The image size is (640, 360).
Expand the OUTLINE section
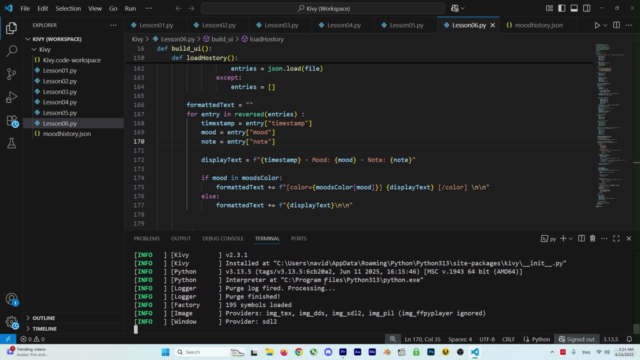pyautogui.click(x=43, y=318)
